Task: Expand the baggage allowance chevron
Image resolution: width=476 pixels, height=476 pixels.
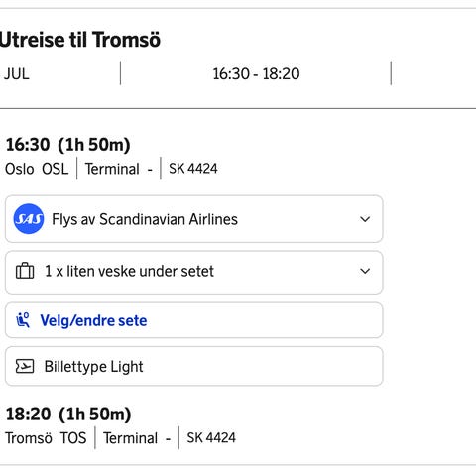Action: [x=365, y=271]
